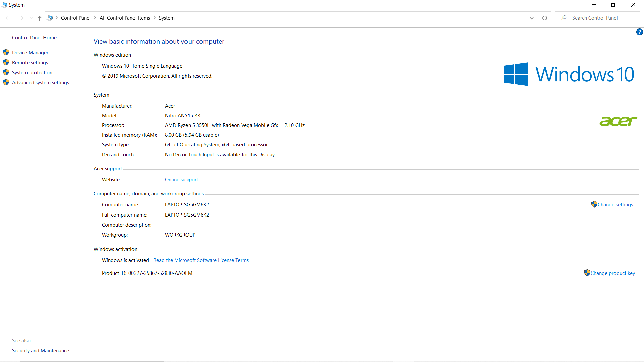Click the search magnifier icon
Screen dimensions: 644x362
click(x=564, y=18)
